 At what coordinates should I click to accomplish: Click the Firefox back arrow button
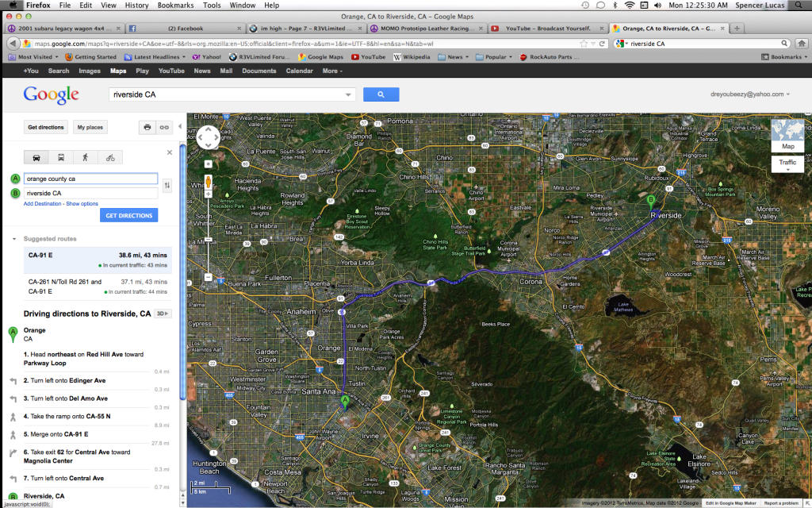pyautogui.click(x=13, y=44)
